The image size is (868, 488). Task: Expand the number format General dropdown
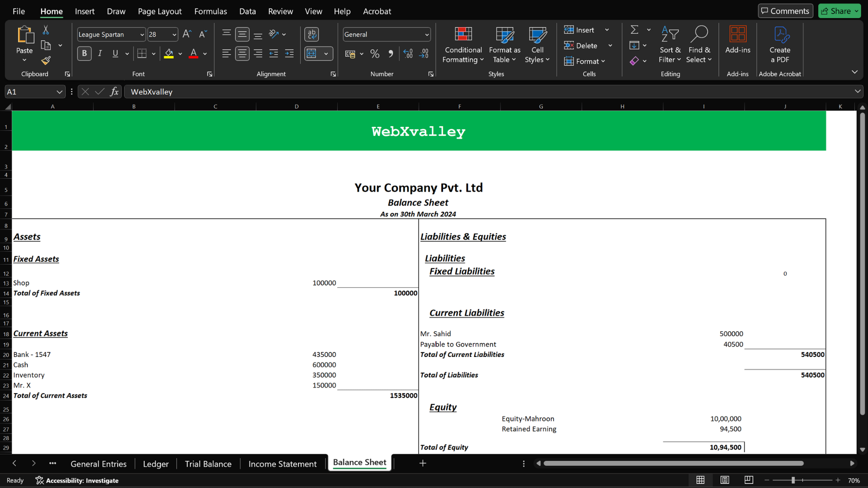426,34
